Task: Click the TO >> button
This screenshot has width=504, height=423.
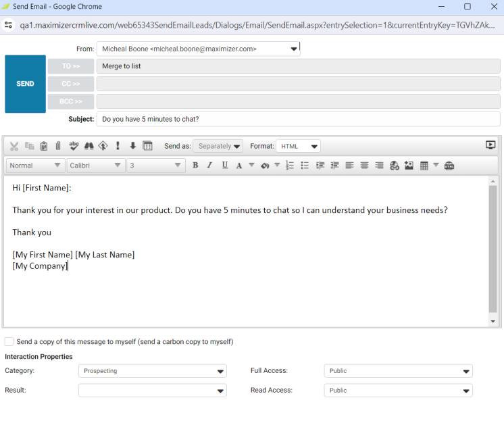Action: (71, 66)
